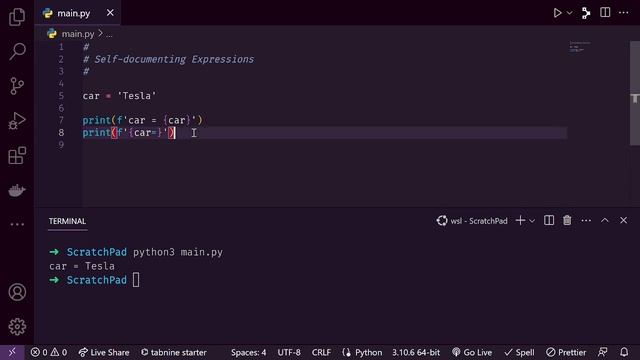
Task: Show additional views ellipsis in activity bar
Action: click(17, 224)
